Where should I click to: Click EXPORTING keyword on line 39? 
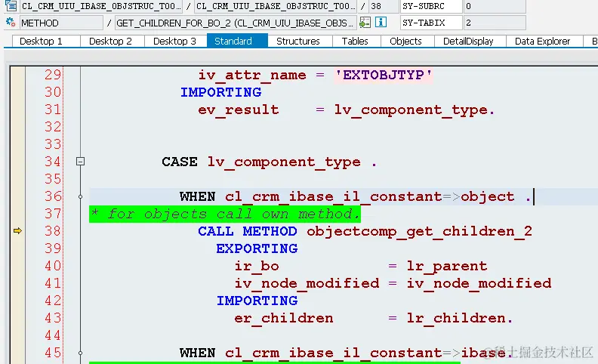click(x=257, y=248)
